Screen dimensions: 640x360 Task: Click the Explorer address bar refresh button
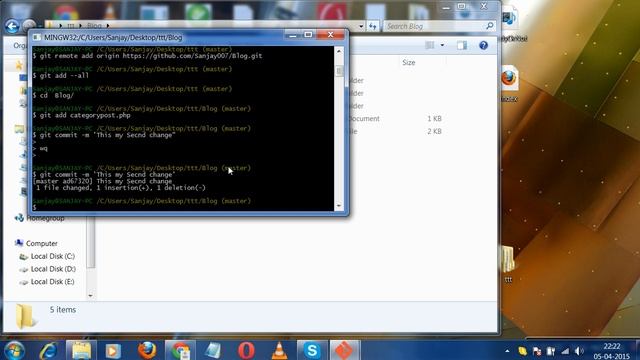click(x=372, y=26)
